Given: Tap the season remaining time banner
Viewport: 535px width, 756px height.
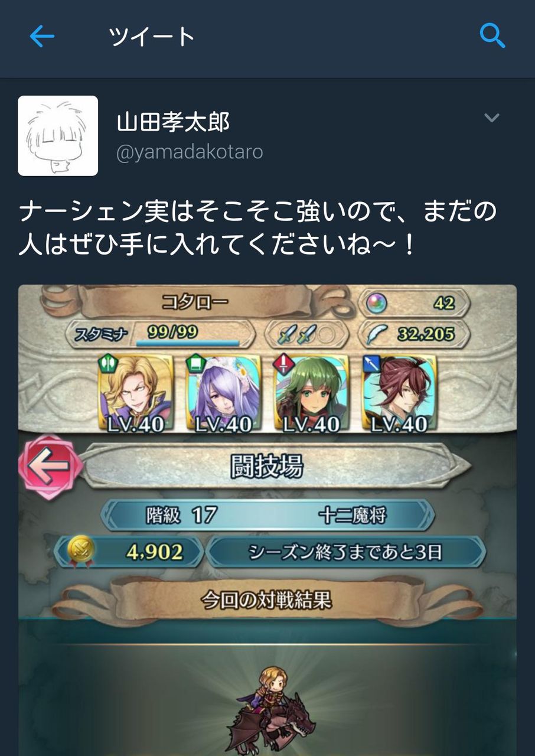Looking at the screenshot, I should point(345,552).
